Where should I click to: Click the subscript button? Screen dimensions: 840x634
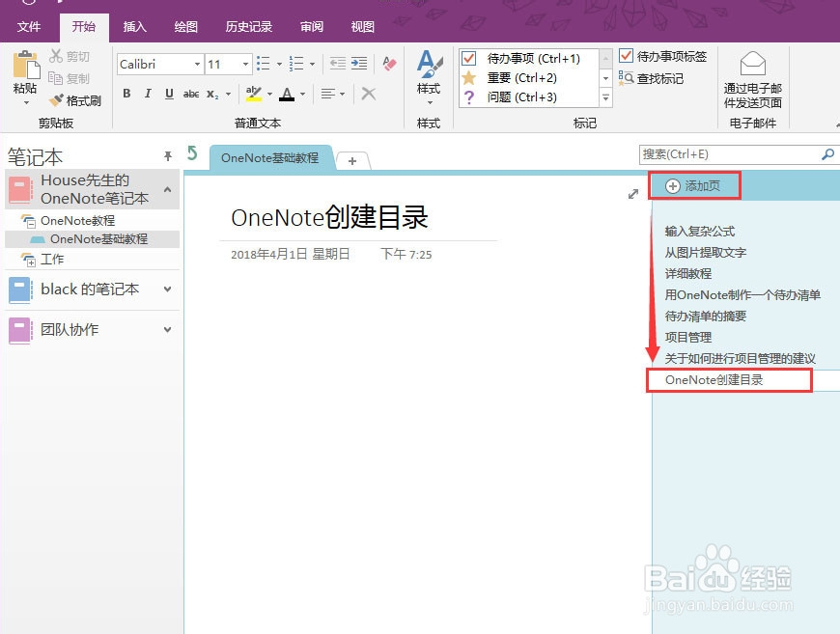point(212,95)
